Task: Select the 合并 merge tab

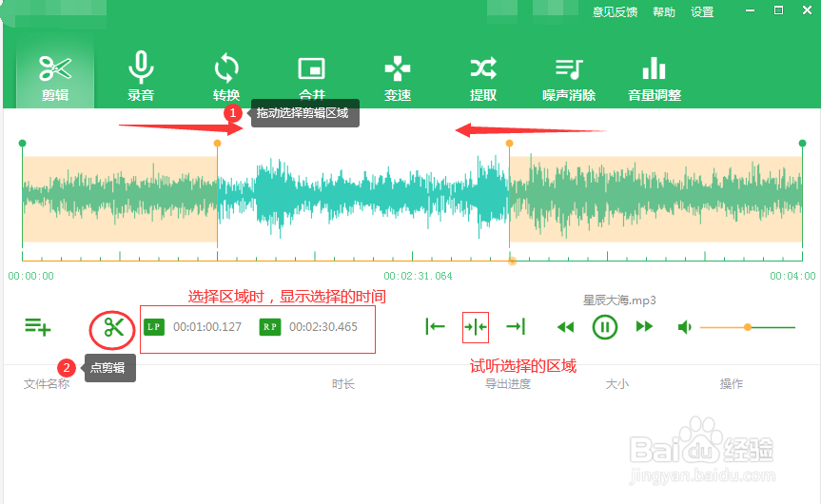Action: 311,77
